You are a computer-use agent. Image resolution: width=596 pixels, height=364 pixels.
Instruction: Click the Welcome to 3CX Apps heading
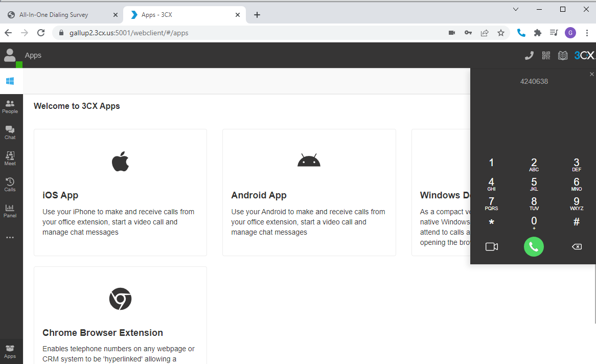[77, 106]
